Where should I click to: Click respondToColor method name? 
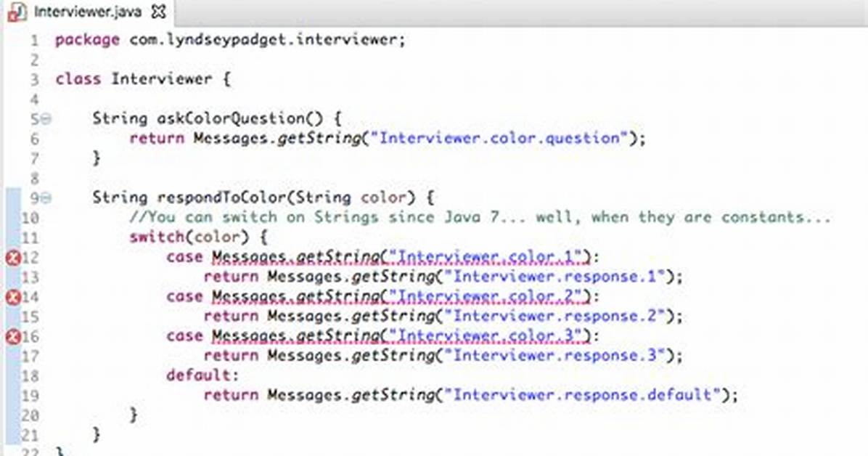tap(221, 198)
